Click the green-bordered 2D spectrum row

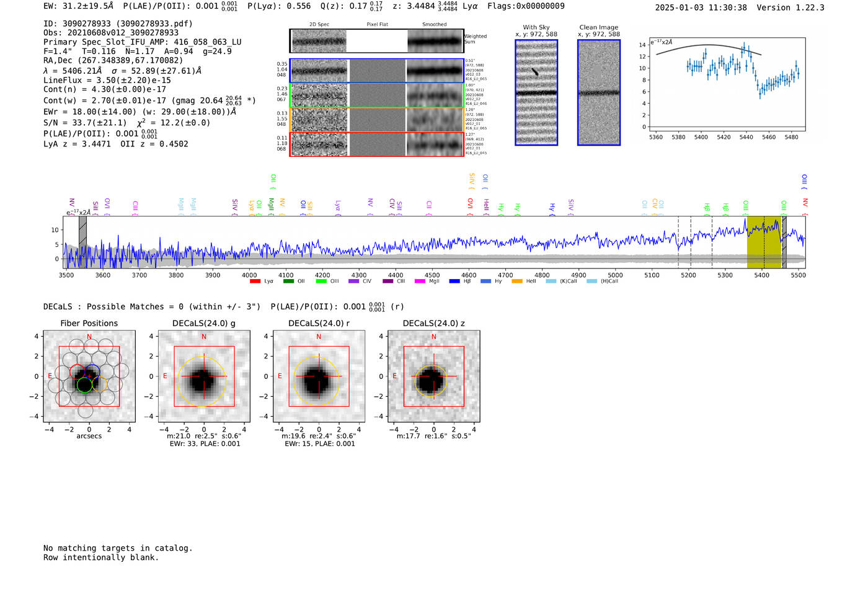pyautogui.click(x=376, y=96)
